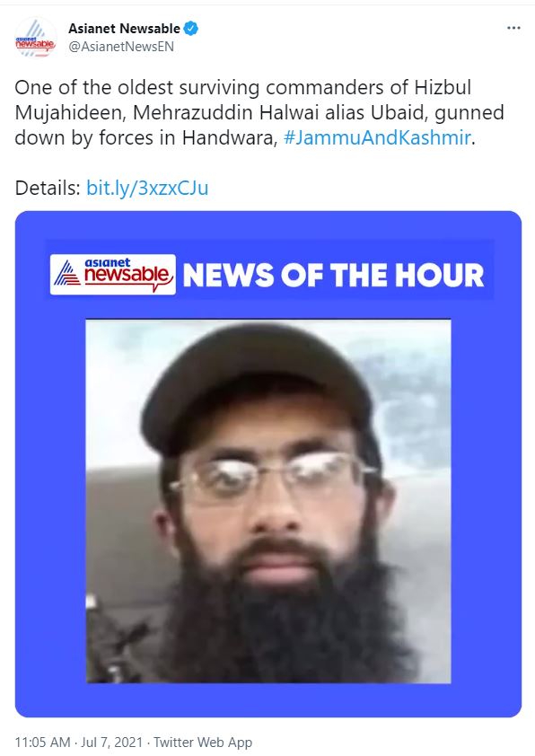Visit the @AsianetNewsEN handle
Viewport: 535px width, 756px height.
[121, 47]
